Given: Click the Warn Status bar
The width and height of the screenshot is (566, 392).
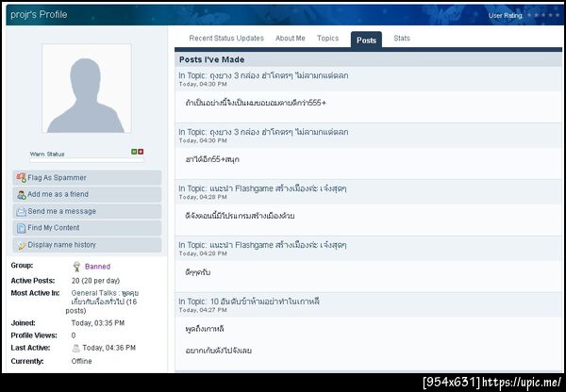Looking at the screenshot, I should pos(87,160).
